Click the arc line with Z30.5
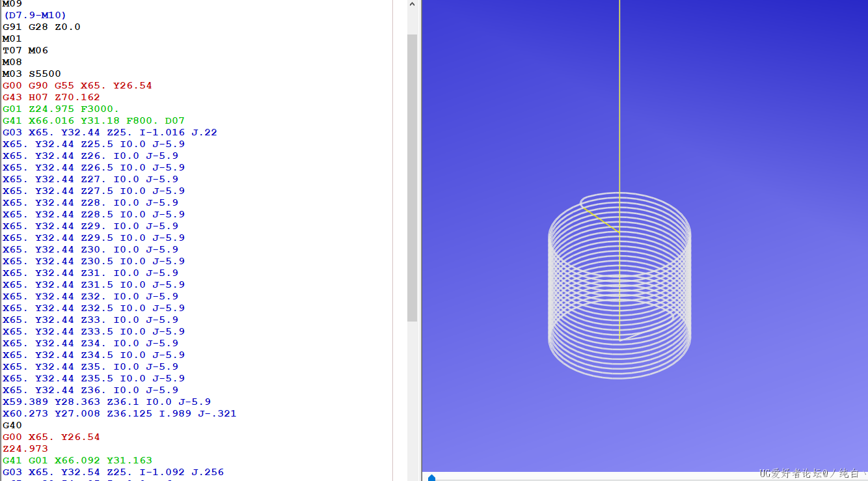Viewport: 868px width, 481px height. click(94, 261)
